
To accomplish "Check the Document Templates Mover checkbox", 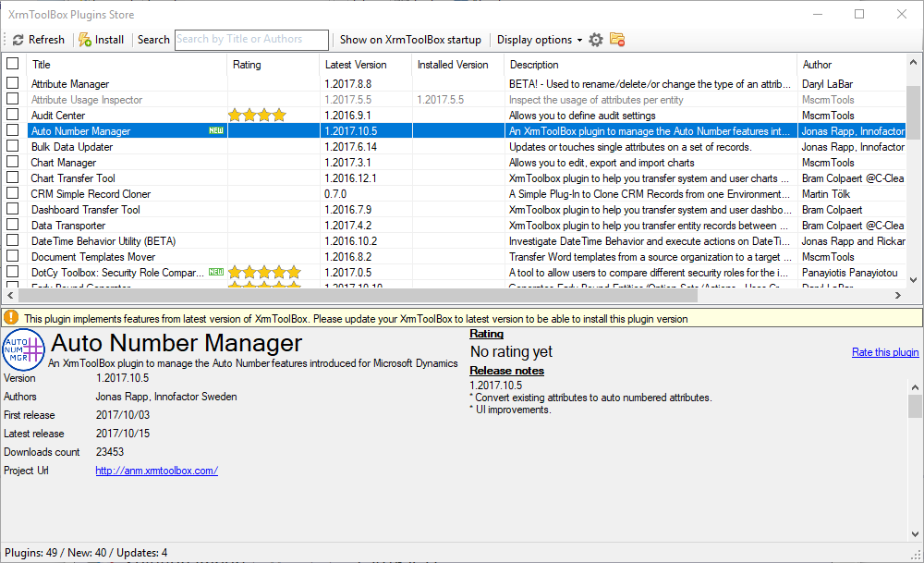I will pos(12,256).
